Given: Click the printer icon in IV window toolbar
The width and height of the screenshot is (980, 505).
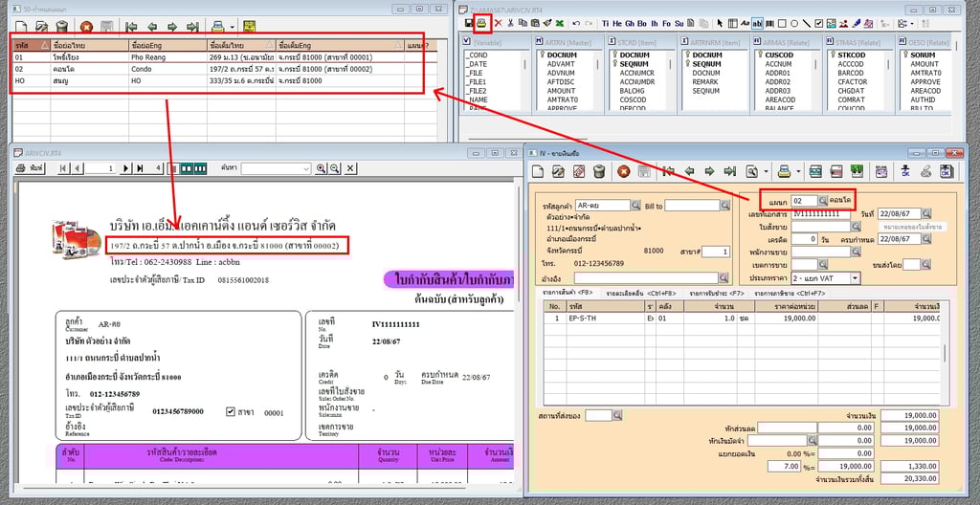Looking at the screenshot, I should click(785, 170).
